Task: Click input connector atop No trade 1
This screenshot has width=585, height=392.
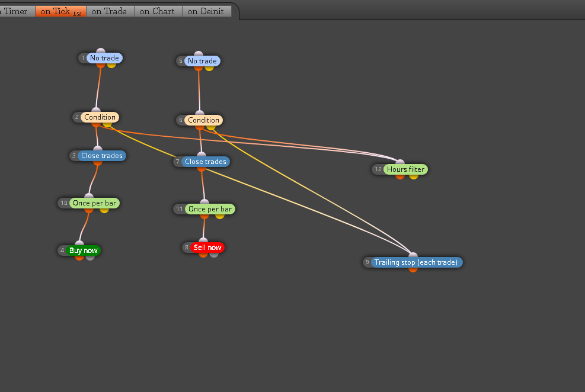Action: pos(101,51)
